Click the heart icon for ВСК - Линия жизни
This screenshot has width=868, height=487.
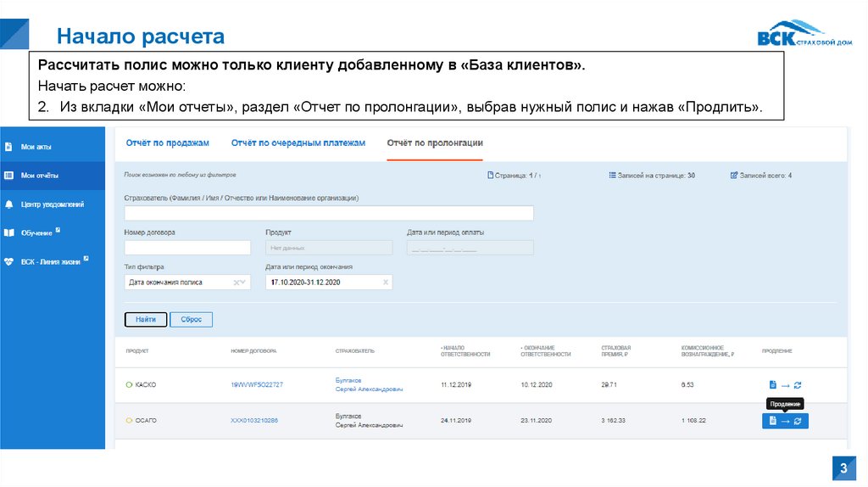click(x=9, y=261)
